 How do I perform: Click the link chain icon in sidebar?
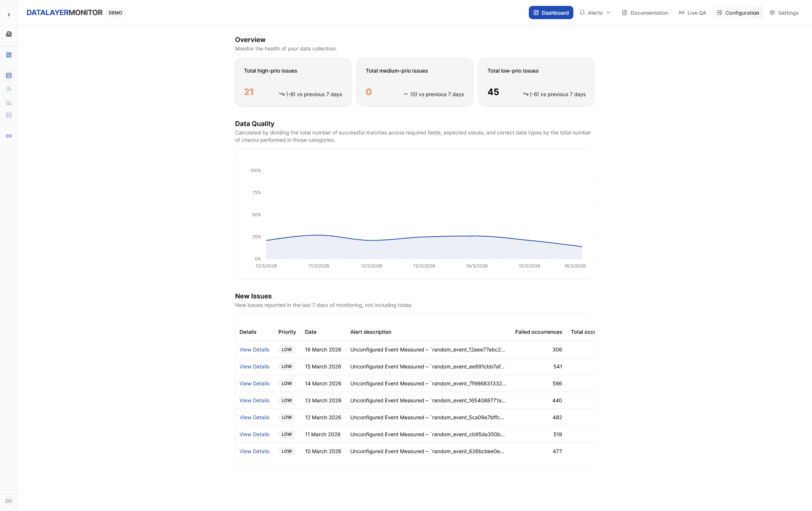(9, 136)
